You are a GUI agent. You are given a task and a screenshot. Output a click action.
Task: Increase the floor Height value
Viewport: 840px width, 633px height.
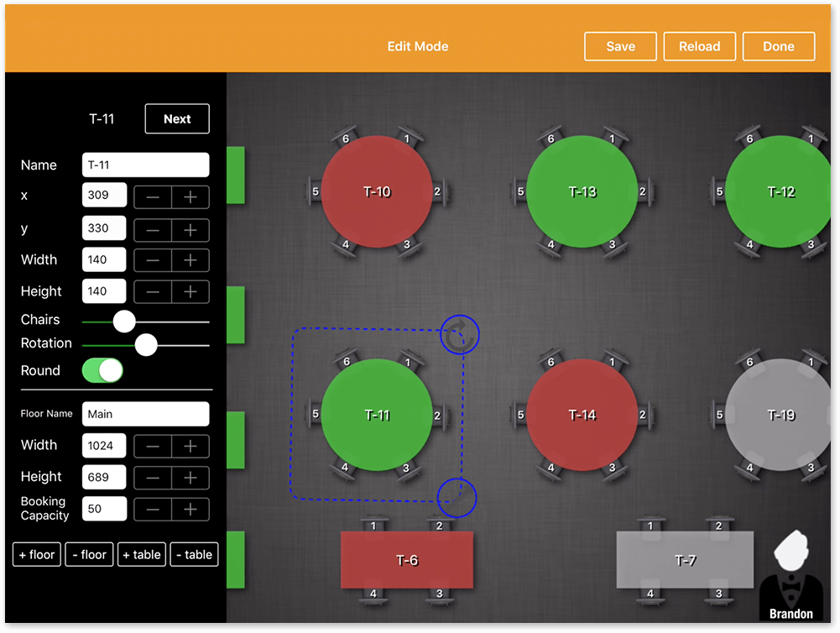[x=190, y=478]
